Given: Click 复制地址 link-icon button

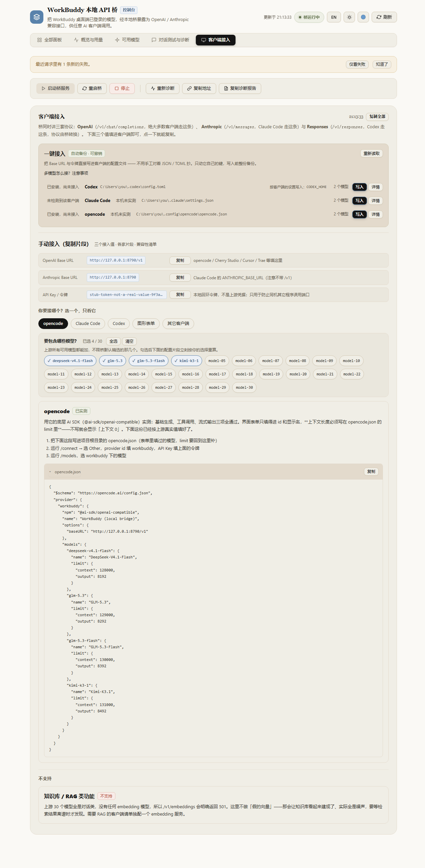Looking at the screenshot, I should (199, 89).
